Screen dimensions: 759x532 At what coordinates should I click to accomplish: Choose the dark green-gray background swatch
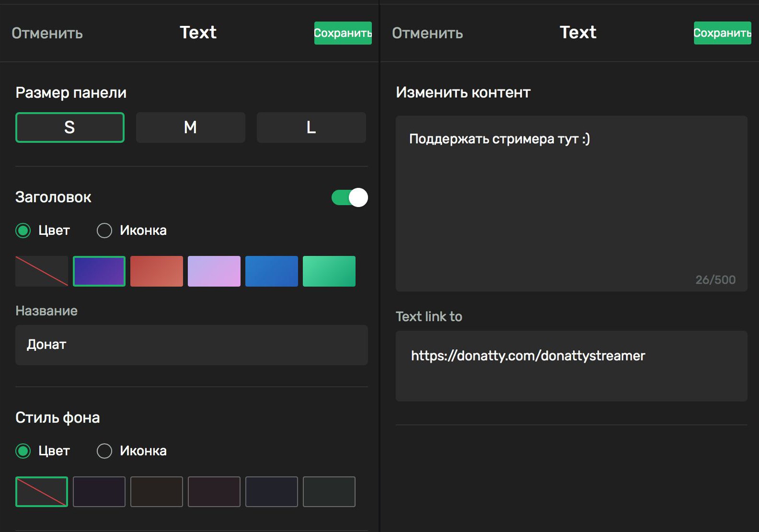coord(329,492)
